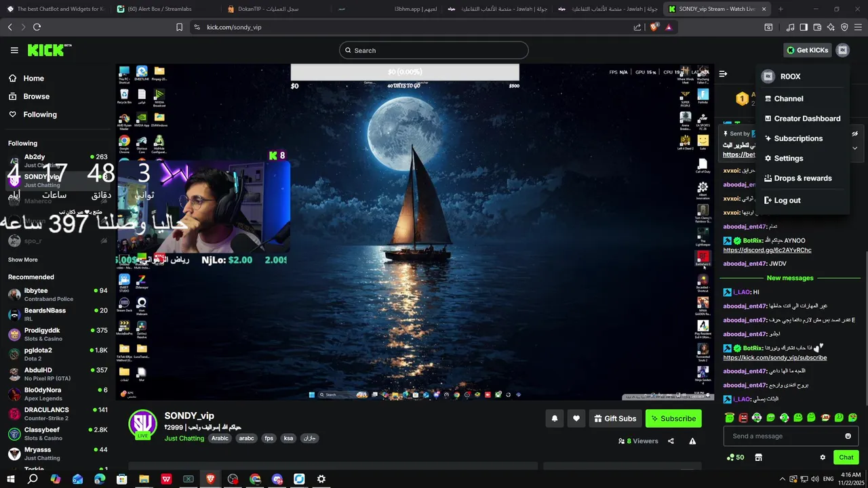Open the Just Chatting category link
The image size is (868, 488).
coord(184,439)
